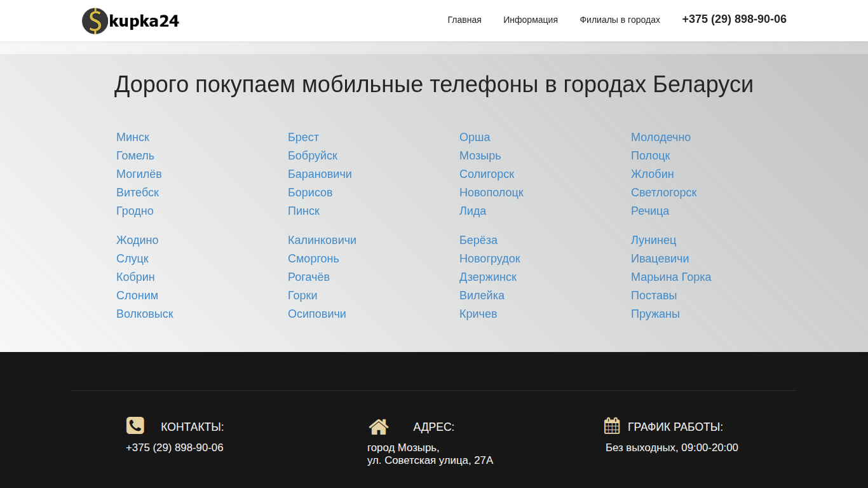This screenshot has width=868, height=488.
Task: Go to the Витебск page
Action: pos(137,193)
